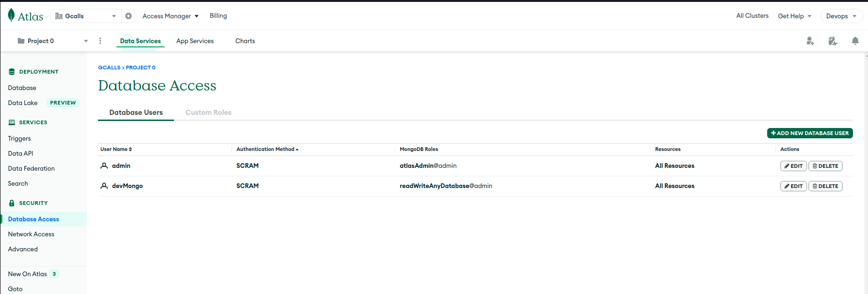Click the New On Atlas count badge
The width and height of the screenshot is (868, 294).
point(54,274)
